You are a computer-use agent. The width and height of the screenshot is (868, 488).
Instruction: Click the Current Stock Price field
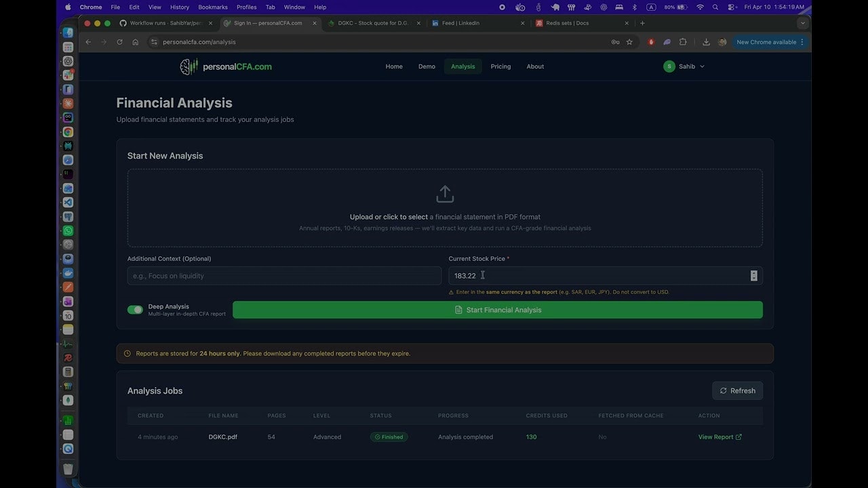coord(606,276)
